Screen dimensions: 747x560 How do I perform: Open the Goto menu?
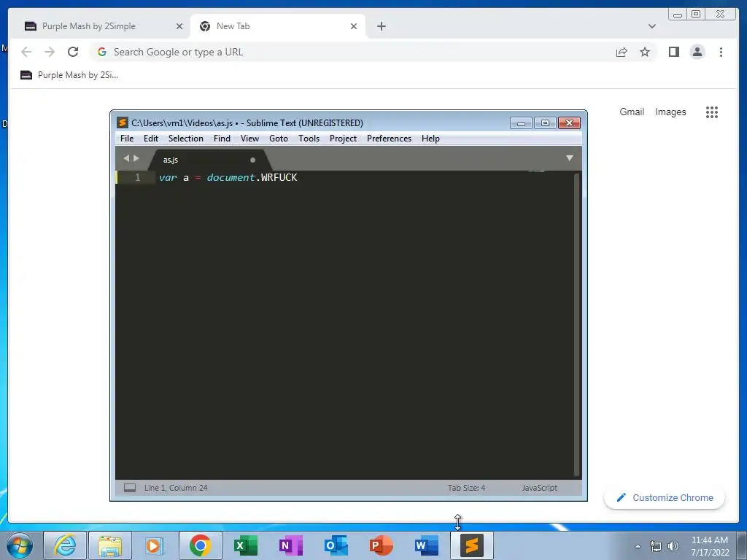point(279,139)
